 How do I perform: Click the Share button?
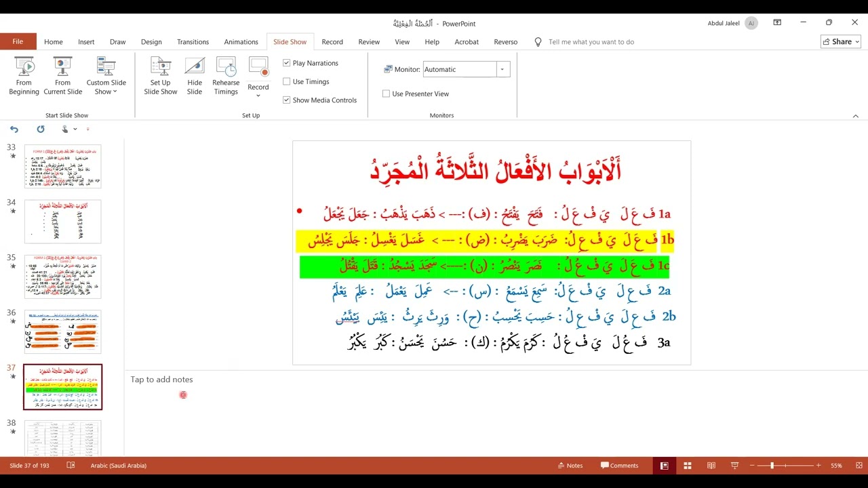tap(840, 41)
